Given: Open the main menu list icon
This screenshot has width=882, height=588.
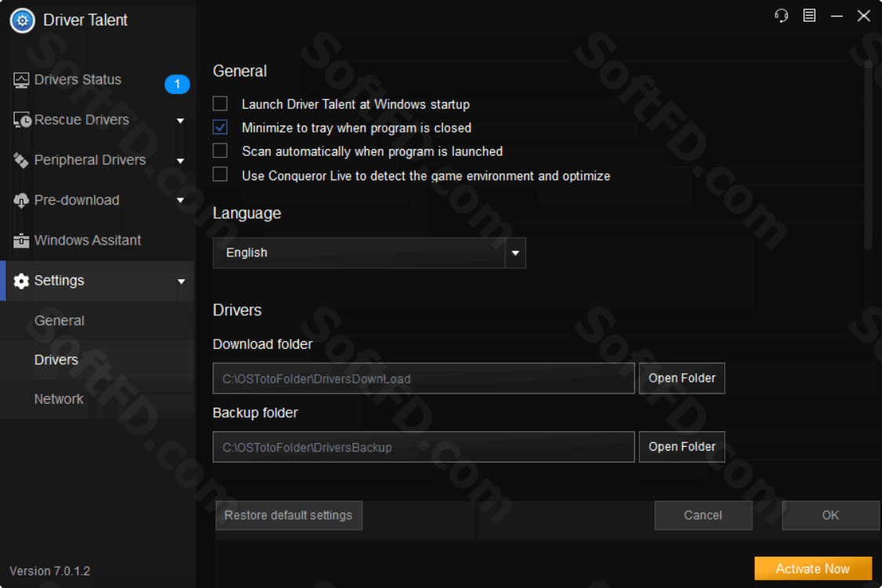Looking at the screenshot, I should click(x=809, y=16).
